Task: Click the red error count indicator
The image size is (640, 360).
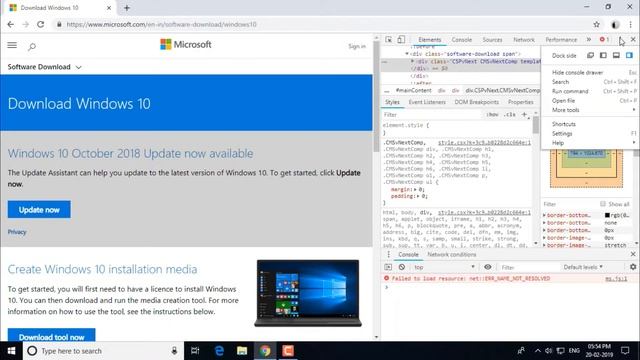Action: pyautogui.click(x=604, y=40)
